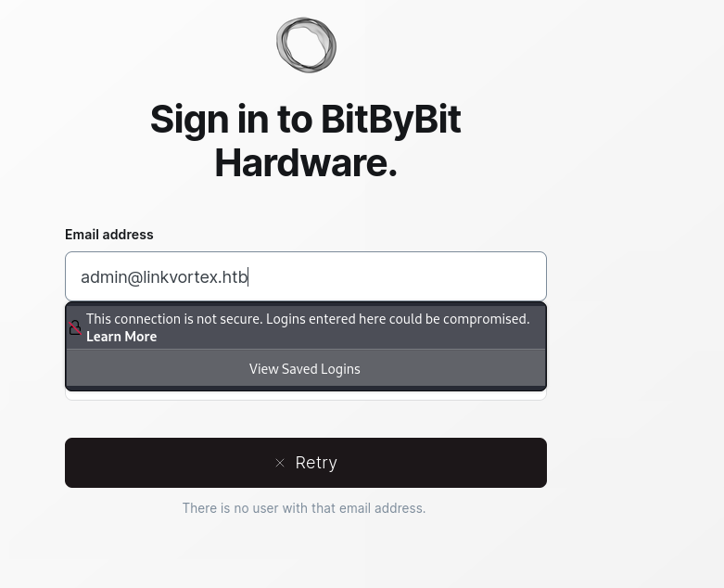This screenshot has height=588, width=724.
Task: Click the circular Ghost logo icon
Action: [306, 45]
